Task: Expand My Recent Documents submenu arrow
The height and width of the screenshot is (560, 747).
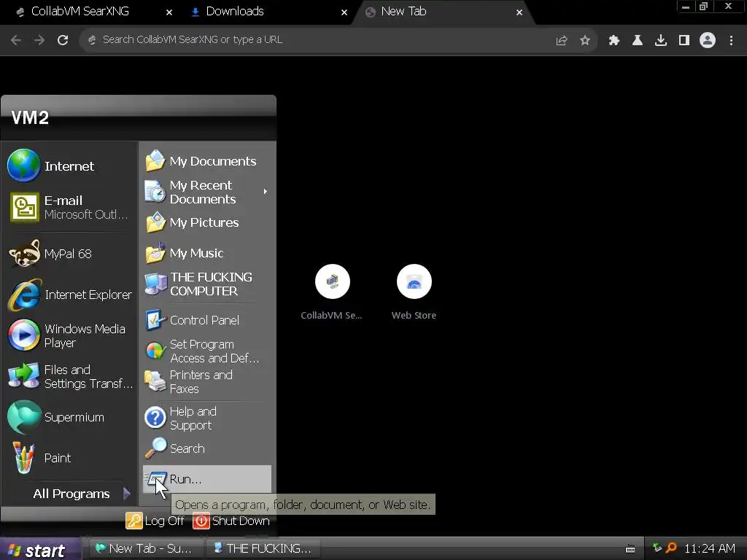Action: 266,192
